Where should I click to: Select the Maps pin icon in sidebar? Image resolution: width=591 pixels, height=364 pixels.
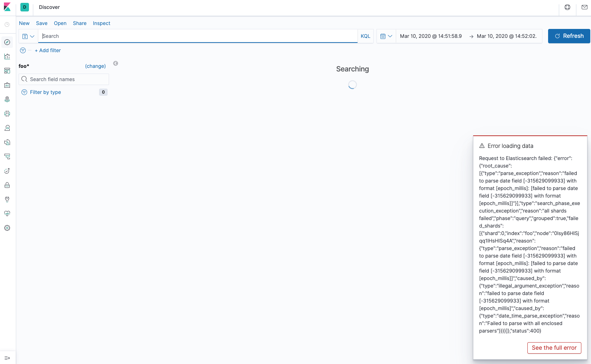7,99
